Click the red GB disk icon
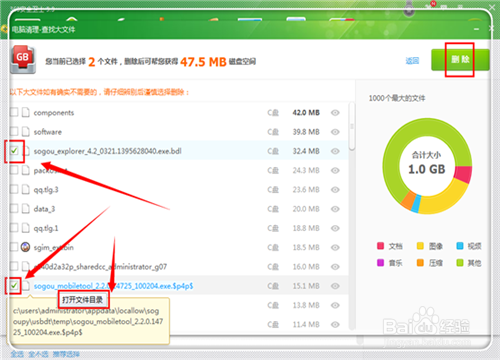Viewport: 500px width, 360px height. pyautogui.click(x=23, y=60)
